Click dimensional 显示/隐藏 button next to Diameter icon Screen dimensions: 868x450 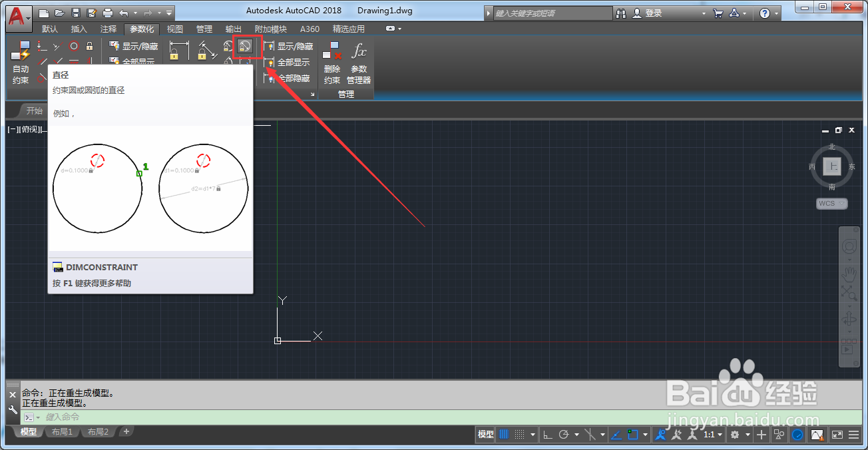(288, 47)
